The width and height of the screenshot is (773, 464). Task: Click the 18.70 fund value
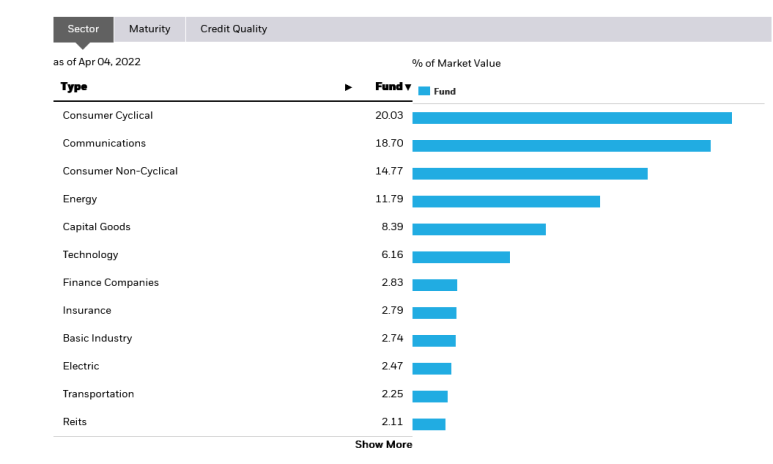tap(389, 143)
